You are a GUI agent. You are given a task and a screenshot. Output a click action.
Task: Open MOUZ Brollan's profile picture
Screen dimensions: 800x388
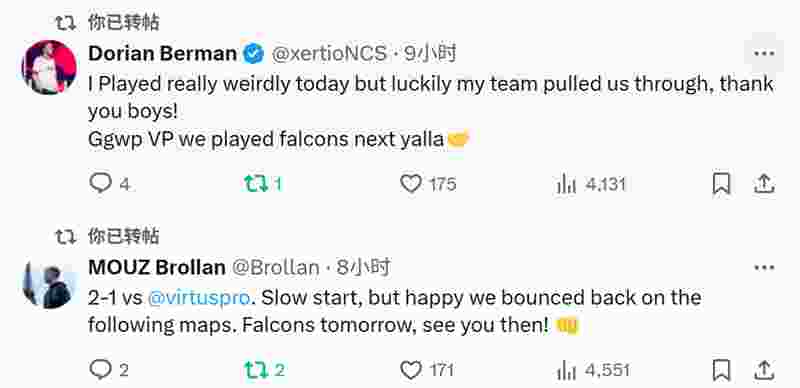coord(49,284)
